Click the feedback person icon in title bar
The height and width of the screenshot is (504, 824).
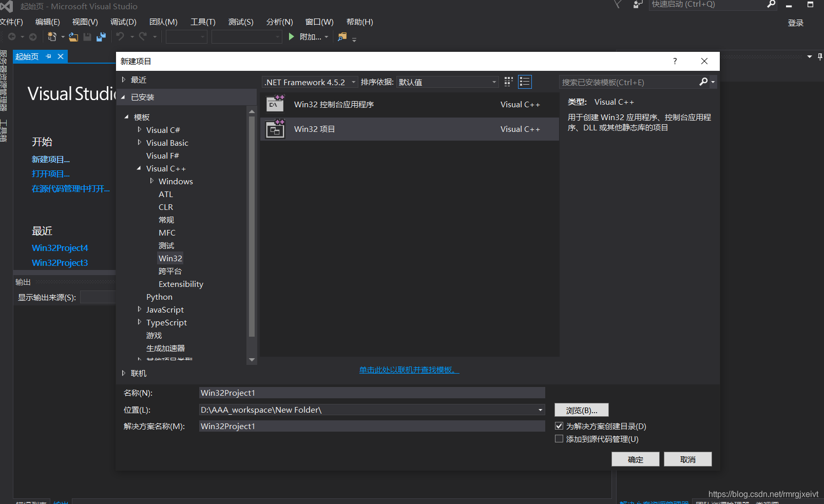(x=638, y=4)
